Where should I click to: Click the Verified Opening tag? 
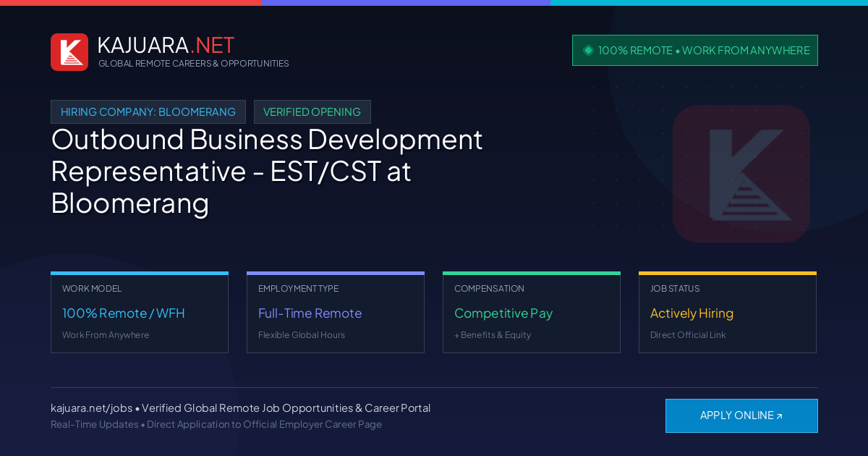point(312,111)
